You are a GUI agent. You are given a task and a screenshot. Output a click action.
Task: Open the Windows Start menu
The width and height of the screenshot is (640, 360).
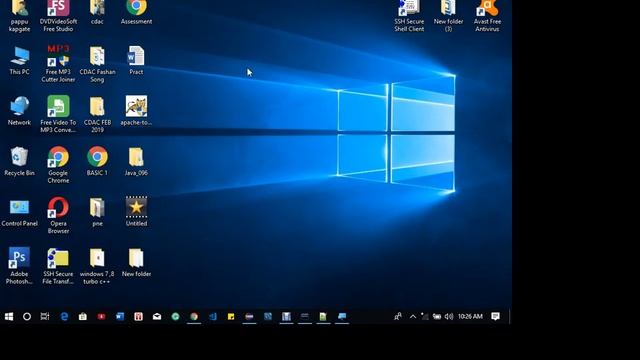click(x=9, y=316)
